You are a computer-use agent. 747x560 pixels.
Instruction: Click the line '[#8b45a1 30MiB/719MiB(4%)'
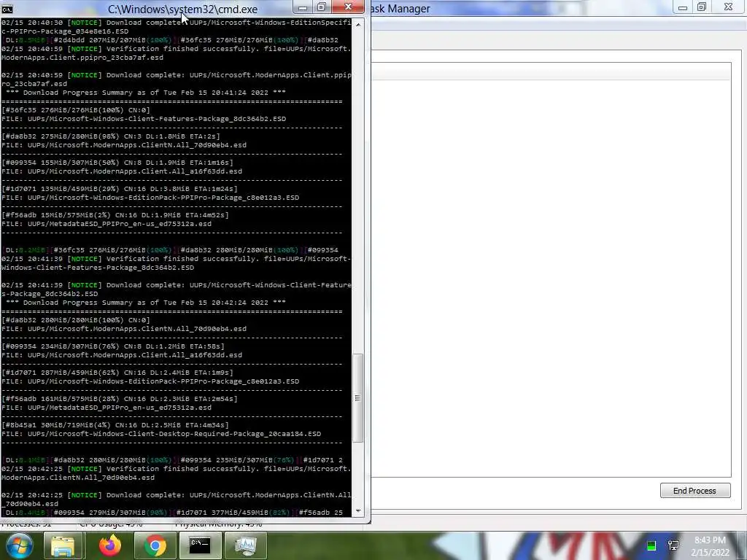tap(116, 425)
